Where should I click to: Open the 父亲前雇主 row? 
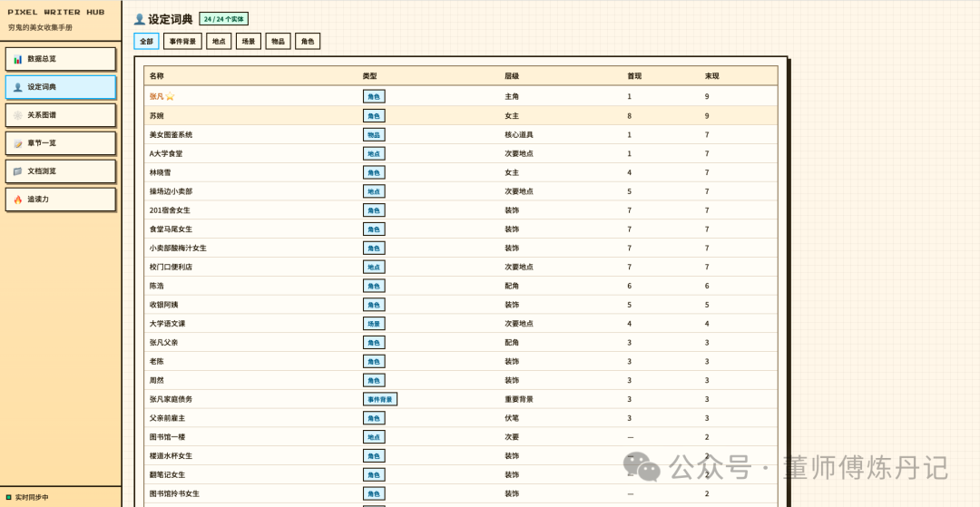pyautogui.click(x=461, y=418)
